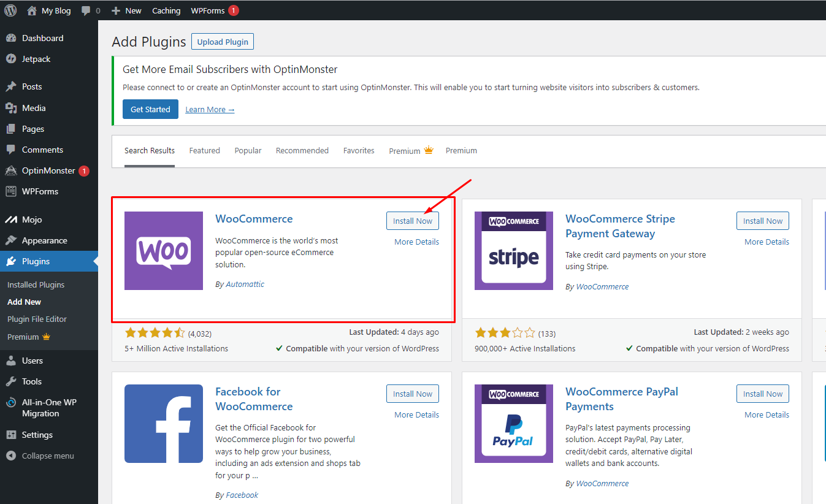Click the Facebook for WooCommerce logo
826x504 pixels.
164,424
